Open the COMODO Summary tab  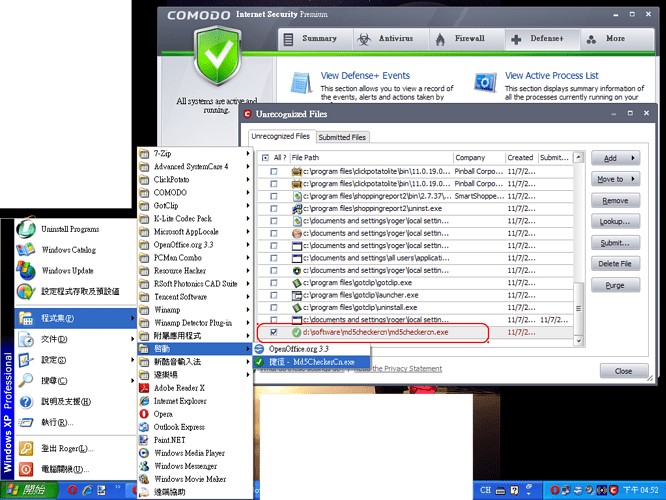316,39
